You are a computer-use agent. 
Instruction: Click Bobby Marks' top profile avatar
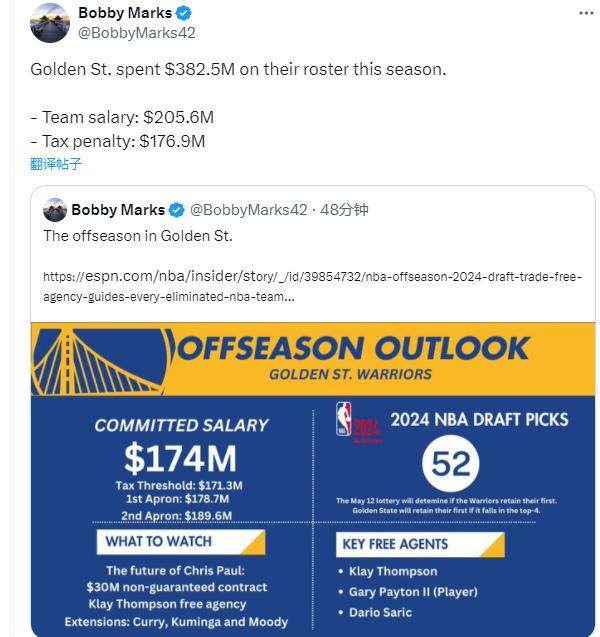(50, 23)
